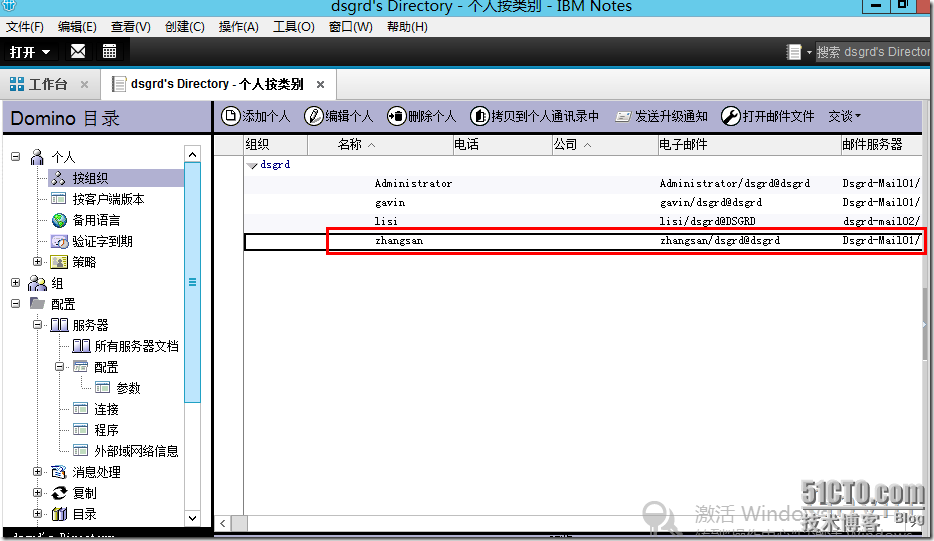Select the 个人 person icon in tree
Image resolution: width=934 pixels, height=541 pixels.
click(x=37, y=157)
